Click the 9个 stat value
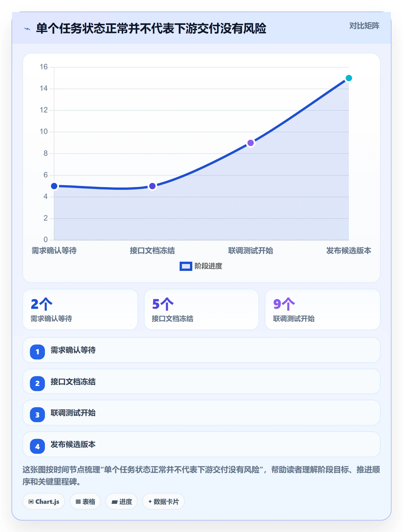Screen dimensions: 403x532 point(284,304)
